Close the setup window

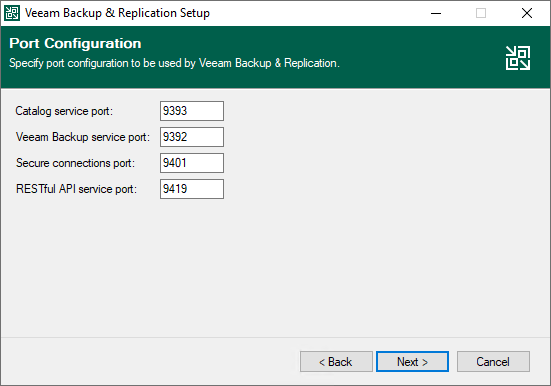pos(527,13)
